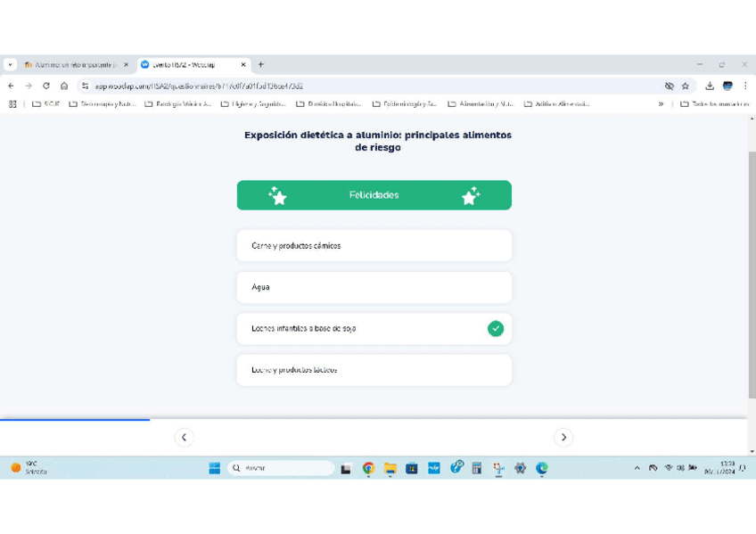Open File Explorer from the taskbar
Image resolution: width=756 pixels, height=534 pixels.
click(x=390, y=468)
